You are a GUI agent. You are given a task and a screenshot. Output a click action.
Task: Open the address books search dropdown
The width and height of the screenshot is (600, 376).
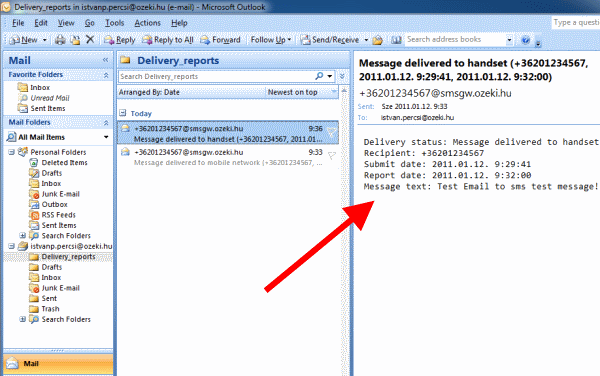point(509,39)
